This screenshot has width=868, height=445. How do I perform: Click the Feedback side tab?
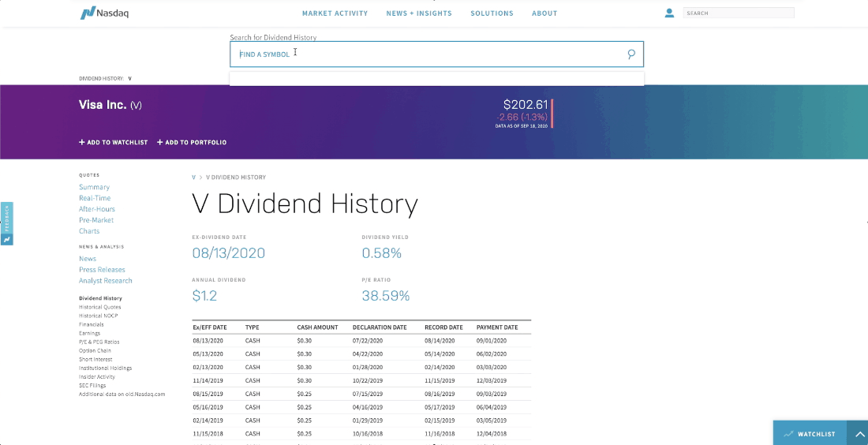6,223
